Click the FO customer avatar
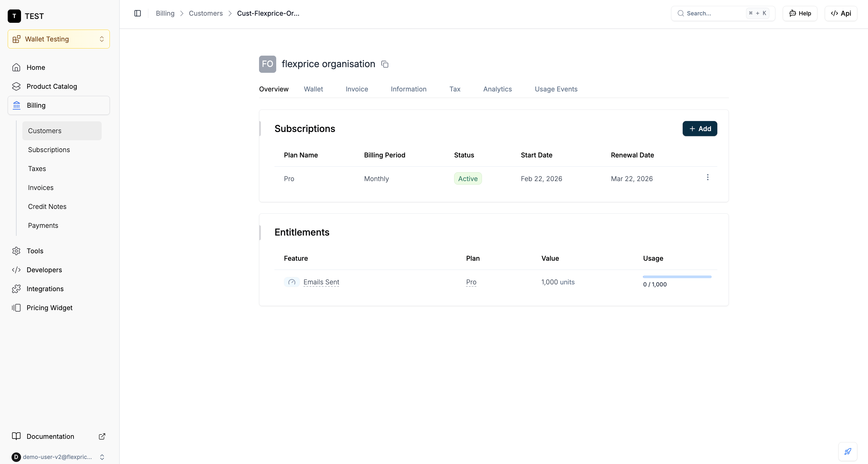Screen dimensions: 868x464 268,64
